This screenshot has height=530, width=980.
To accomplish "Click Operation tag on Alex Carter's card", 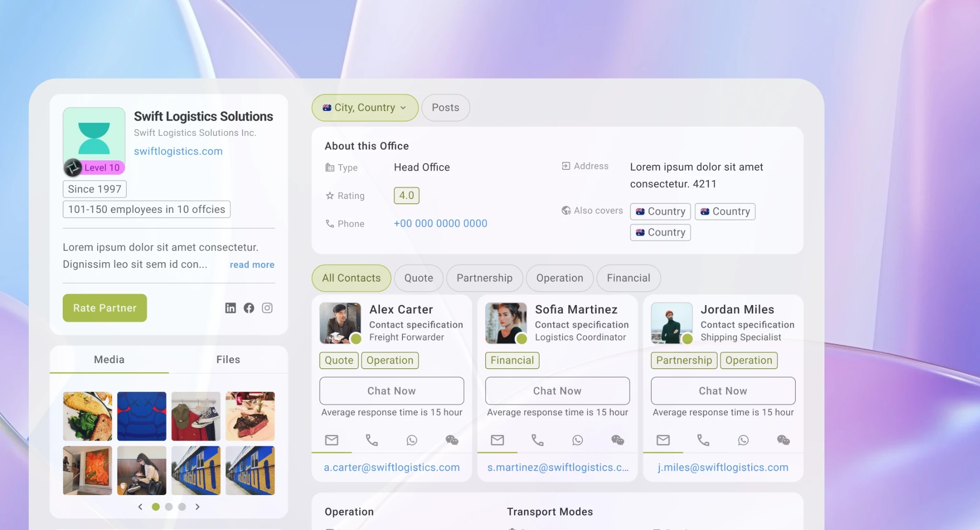I will point(390,361).
